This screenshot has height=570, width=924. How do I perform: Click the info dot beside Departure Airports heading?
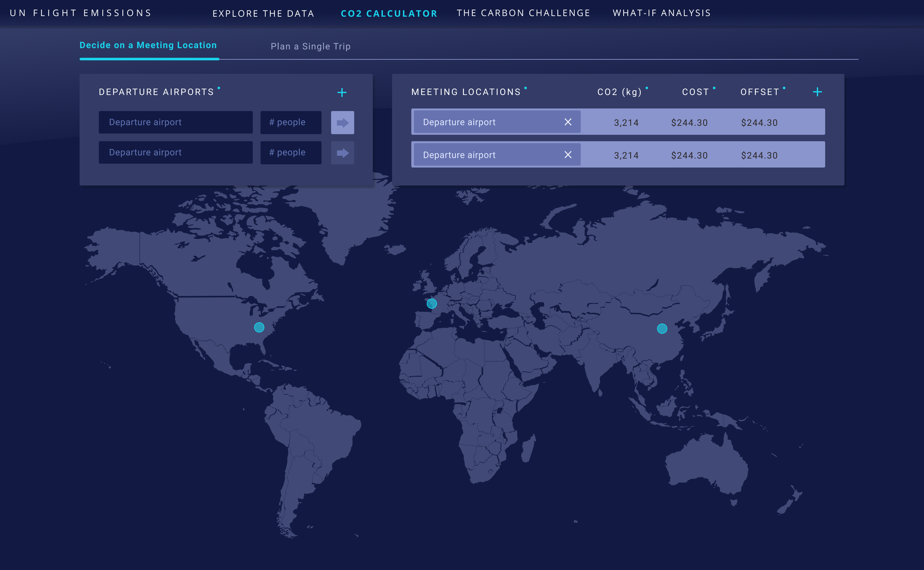pyautogui.click(x=218, y=88)
